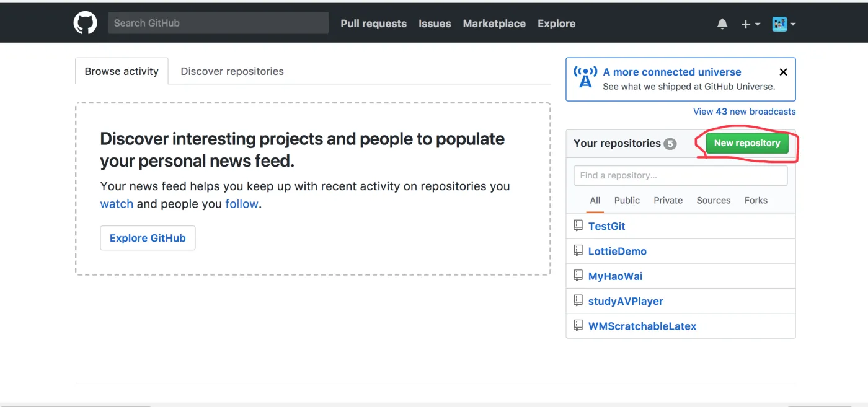Open the studyAVPlayer repository
The image size is (868, 407).
(626, 301)
